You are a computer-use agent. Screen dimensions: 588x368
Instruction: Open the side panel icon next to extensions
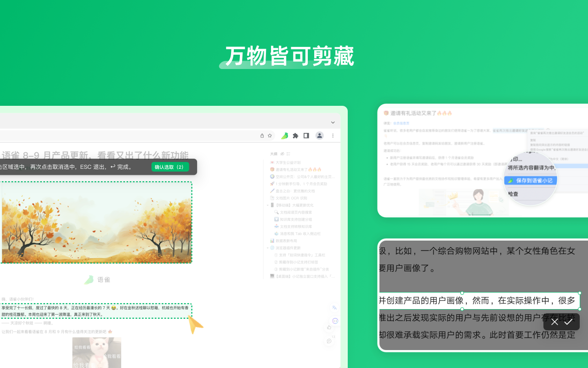(306, 136)
